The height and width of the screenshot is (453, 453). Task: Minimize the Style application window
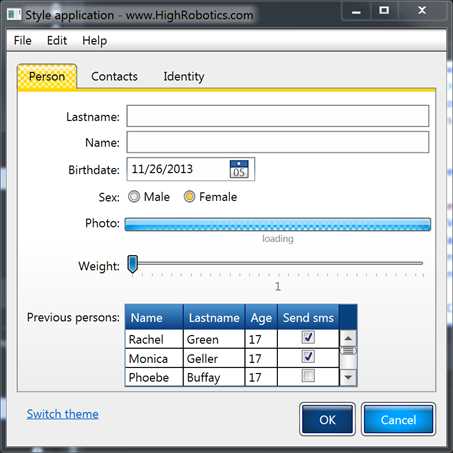tap(356, 11)
